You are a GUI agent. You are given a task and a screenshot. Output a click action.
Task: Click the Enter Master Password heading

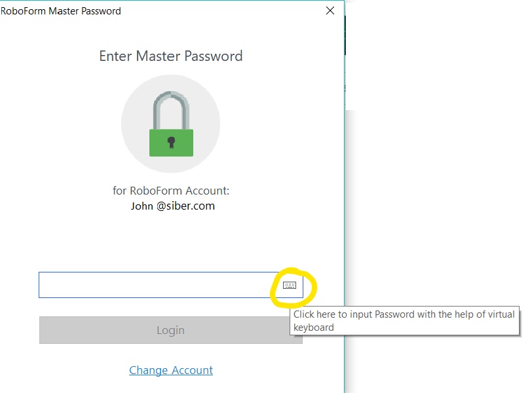[x=171, y=56]
